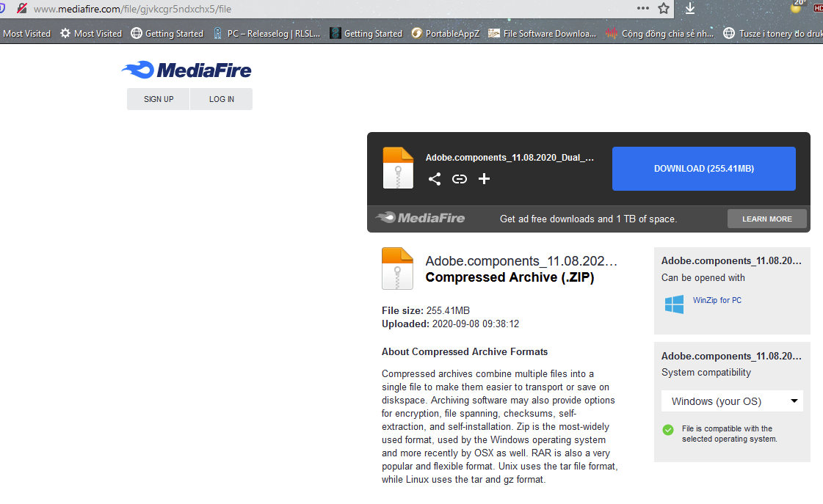The image size is (823, 504).
Task: Open the File Software Download bookmark
Action: [542, 33]
